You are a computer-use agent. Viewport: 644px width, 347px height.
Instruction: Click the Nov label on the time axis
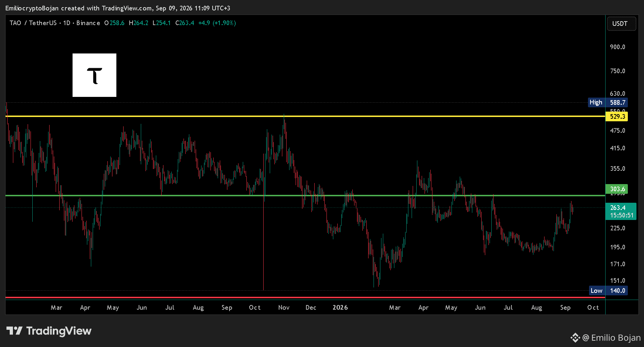point(284,308)
